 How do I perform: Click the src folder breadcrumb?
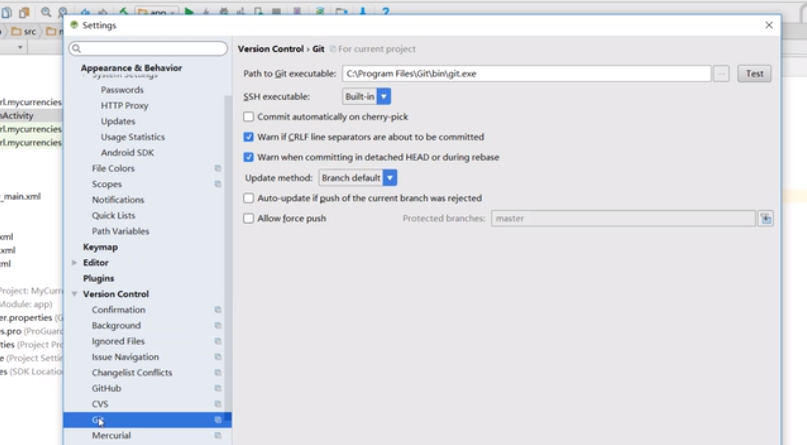point(24,32)
